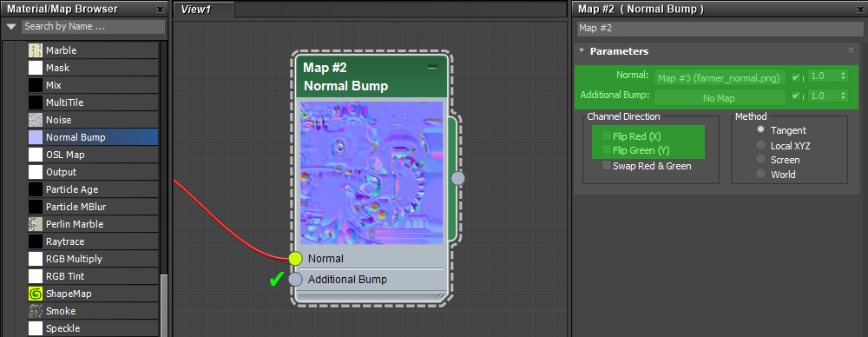Toggle Flip Red (X) checkbox
The image size is (868, 337).
pyautogui.click(x=608, y=136)
